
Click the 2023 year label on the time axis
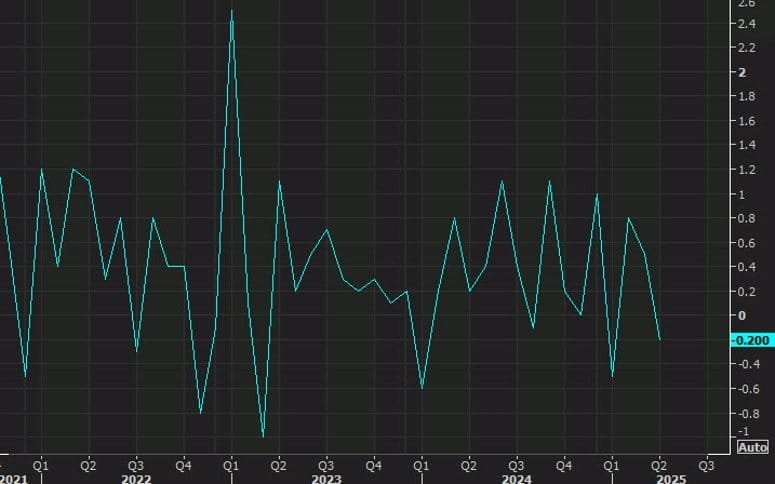pyautogui.click(x=326, y=478)
